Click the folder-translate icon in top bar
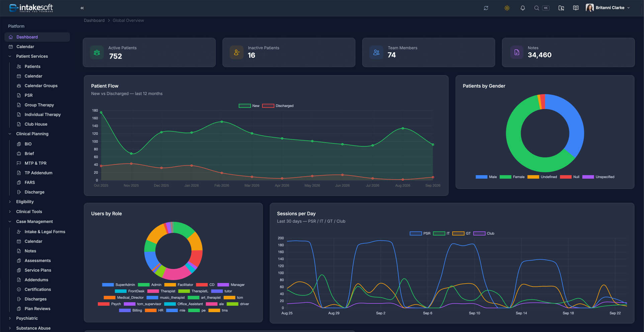Screen dimensions: 644x332 561,8
